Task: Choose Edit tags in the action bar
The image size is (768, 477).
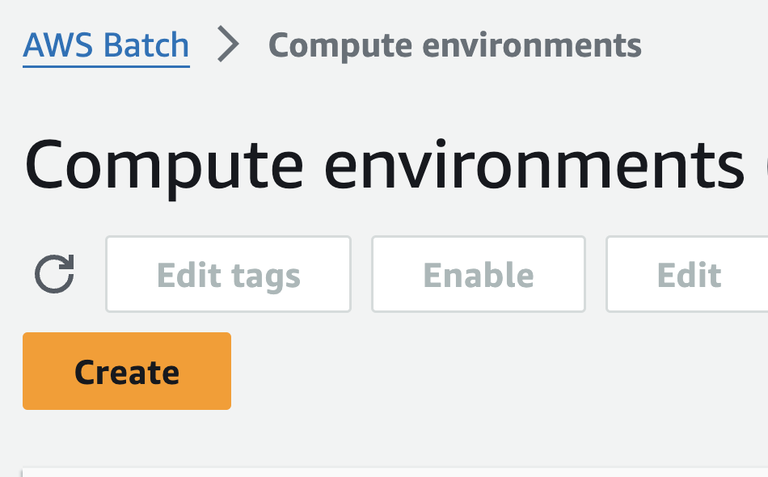Action: [228, 274]
